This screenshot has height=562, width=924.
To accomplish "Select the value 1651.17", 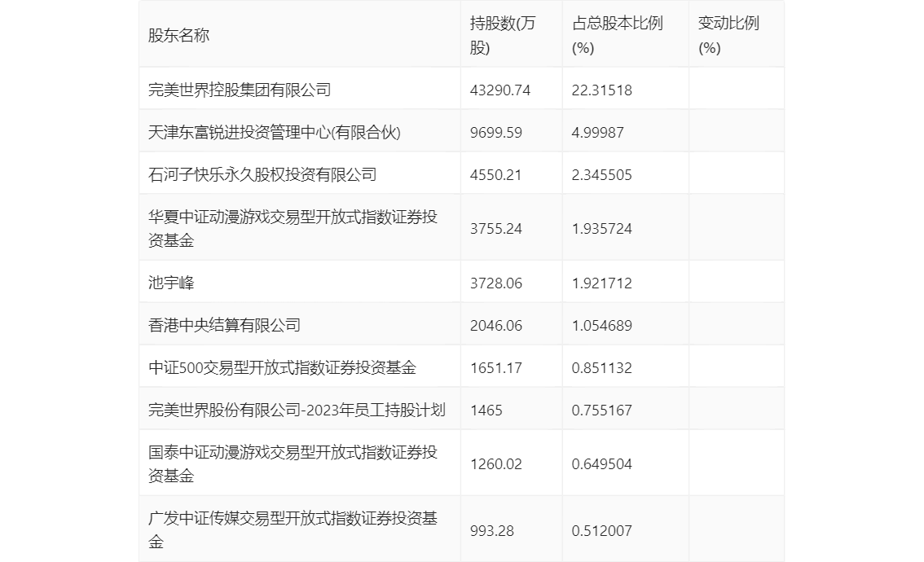I will click(x=495, y=368).
